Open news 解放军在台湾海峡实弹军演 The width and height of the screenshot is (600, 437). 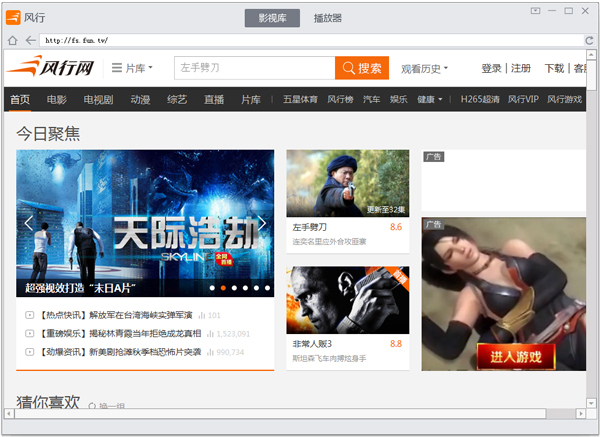pyautogui.click(x=140, y=315)
